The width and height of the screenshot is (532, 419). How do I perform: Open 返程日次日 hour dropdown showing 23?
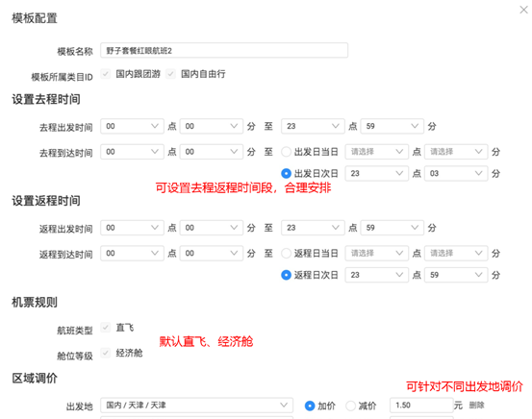click(376, 275)
